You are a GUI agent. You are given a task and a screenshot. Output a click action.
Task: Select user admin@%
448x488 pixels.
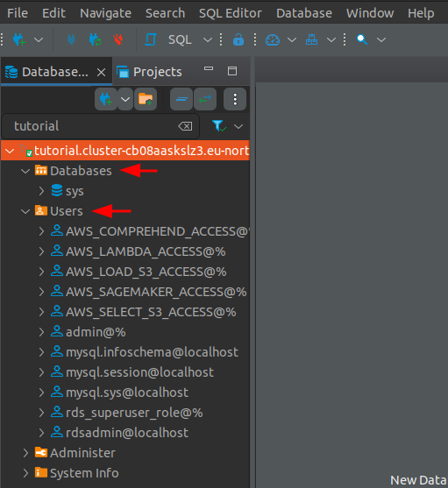pyautogui.click(x=96, y=332)
